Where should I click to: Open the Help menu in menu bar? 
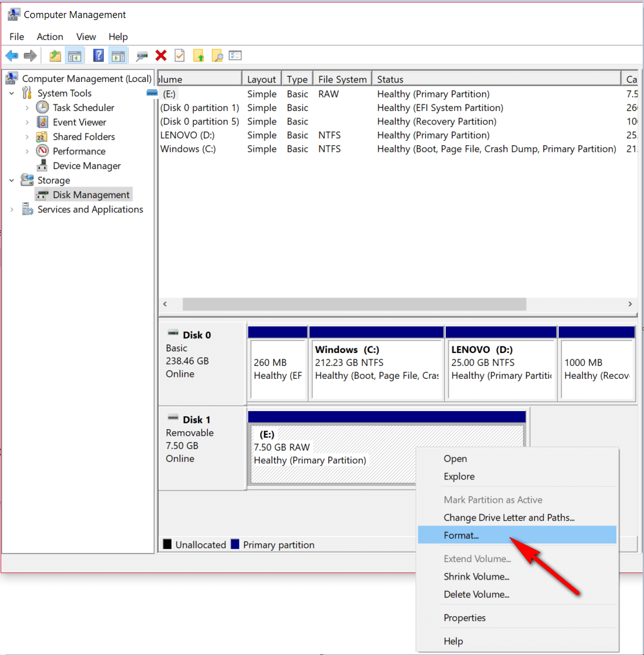(118, 37)
